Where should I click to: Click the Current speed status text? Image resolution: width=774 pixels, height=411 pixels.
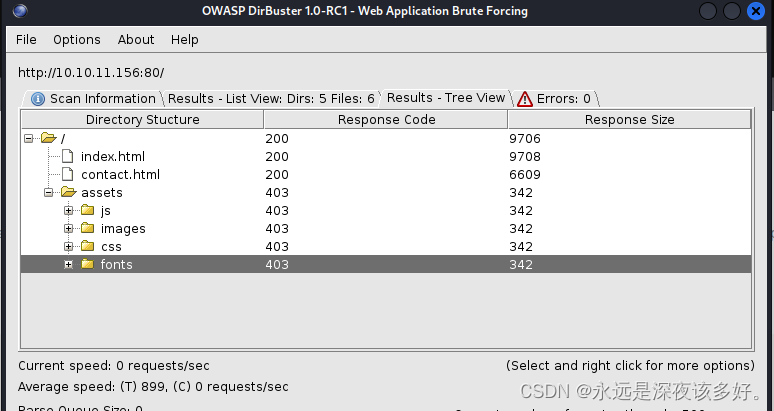pos(114,366)
